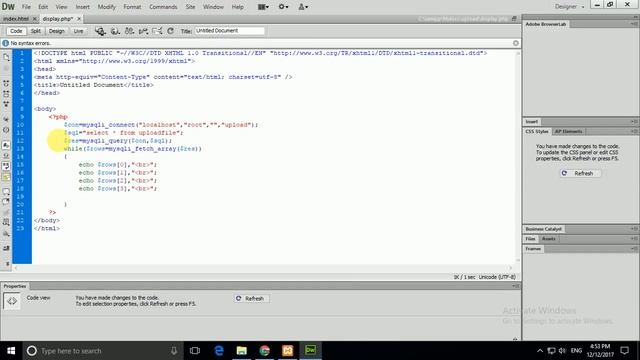Open the Layout dropdown in menu bar

(263, 7)
